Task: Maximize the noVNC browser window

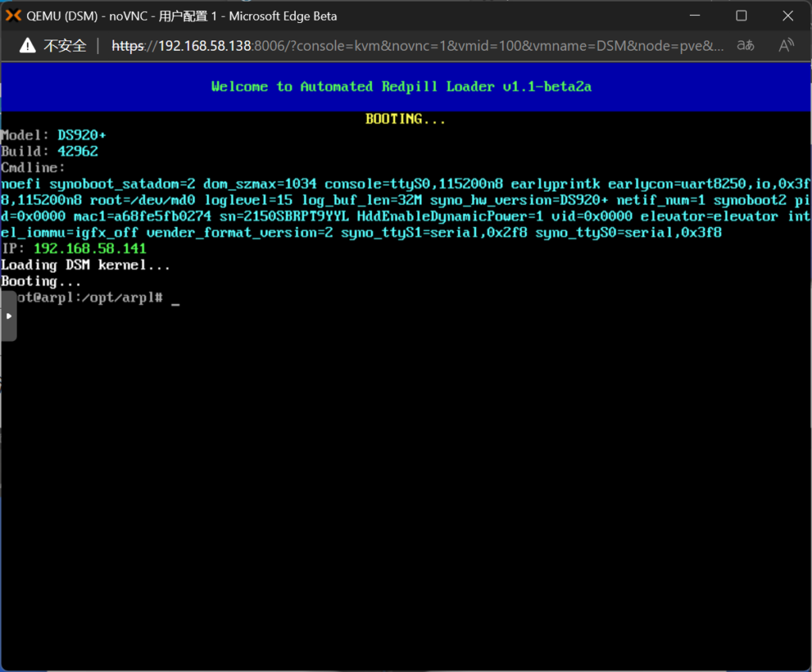Action: (x=741, y=16)
